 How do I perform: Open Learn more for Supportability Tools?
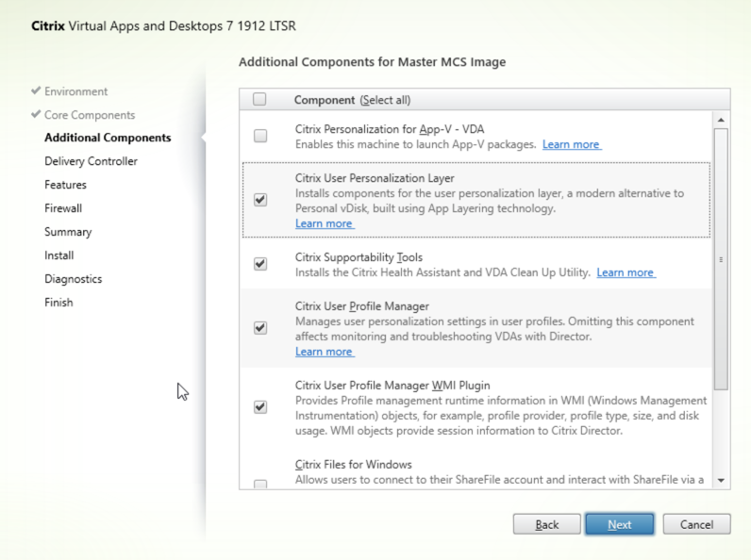626,272
